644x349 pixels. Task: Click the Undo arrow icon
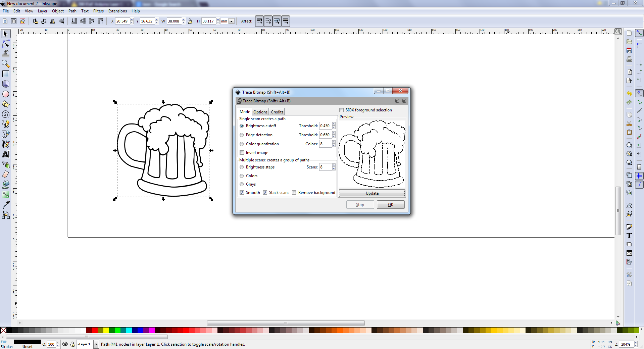[629, 94]
